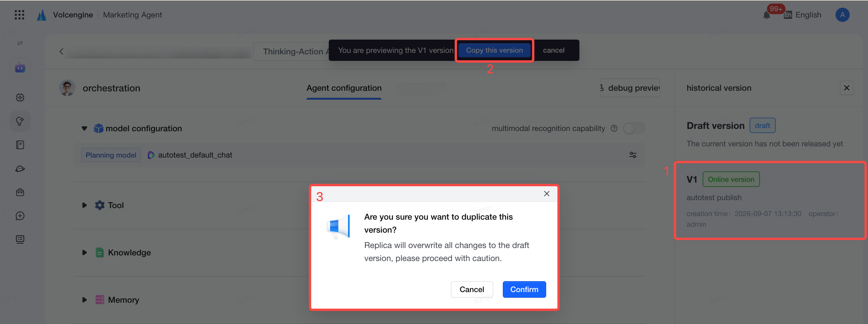868x324 pixels.
Task: Expand the Knowledge section
Action: 84,252
